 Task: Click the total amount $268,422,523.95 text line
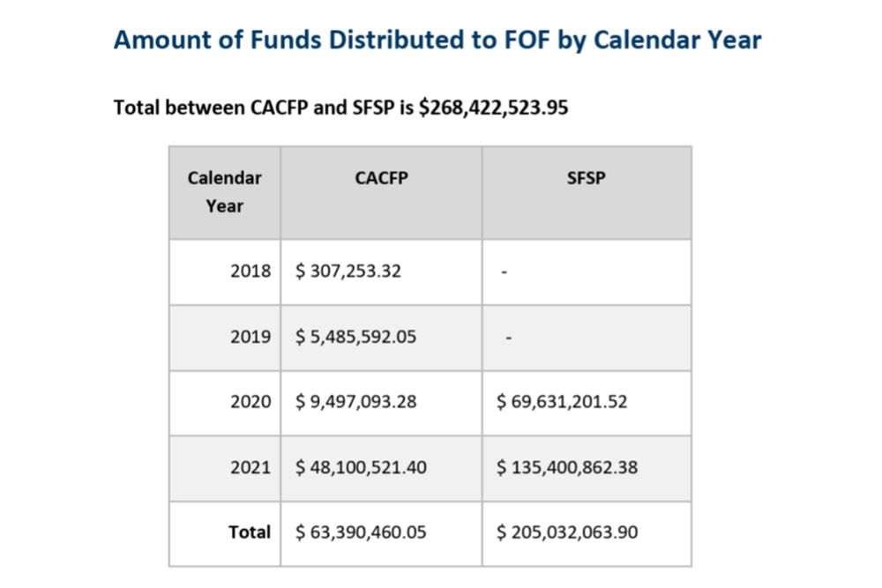click(340, 108)
